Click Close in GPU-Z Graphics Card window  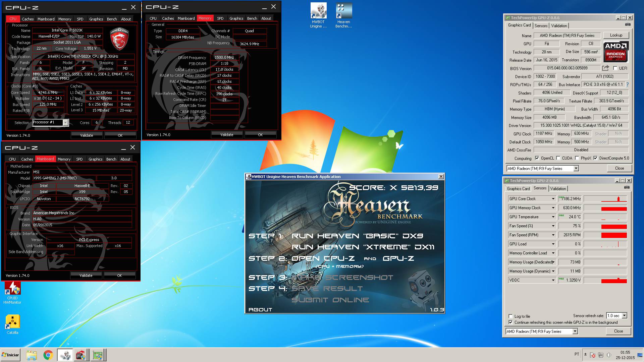[x=620, y=168]
